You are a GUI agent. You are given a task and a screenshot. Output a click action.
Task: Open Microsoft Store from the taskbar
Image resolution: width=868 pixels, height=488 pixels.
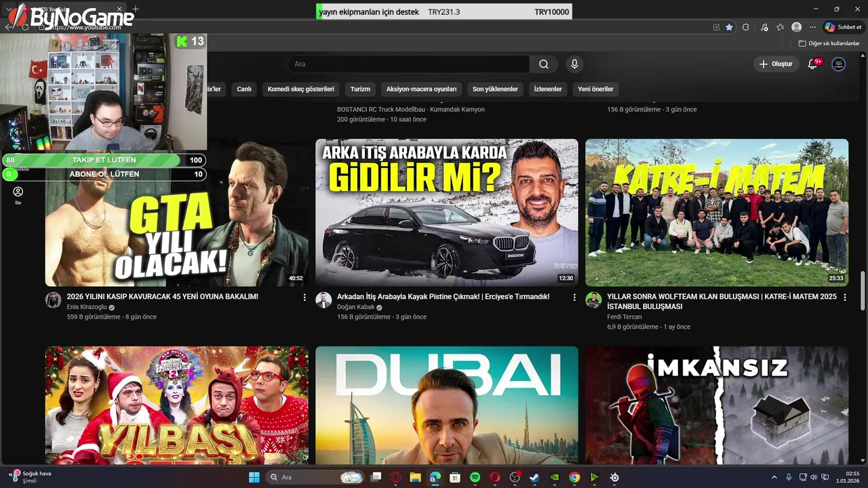(455, 477)
